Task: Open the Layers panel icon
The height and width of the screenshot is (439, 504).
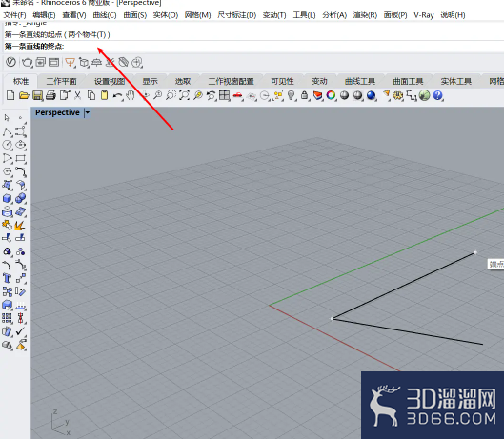Action: [318, 95]
